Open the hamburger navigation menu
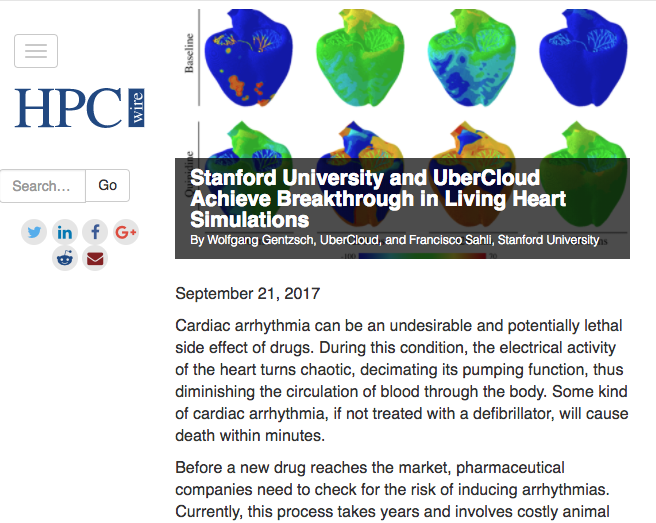The height and width of the screenshot is (523, 656). coord(36,50)
